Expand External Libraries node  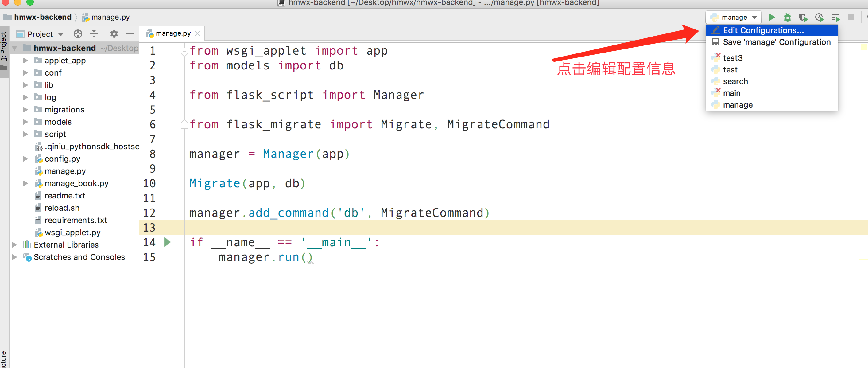coord(15,245)
